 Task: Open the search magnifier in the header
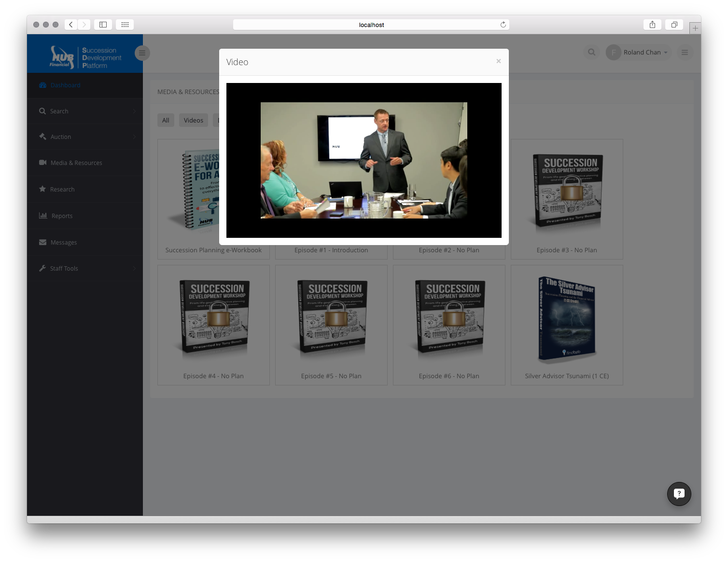591,53
